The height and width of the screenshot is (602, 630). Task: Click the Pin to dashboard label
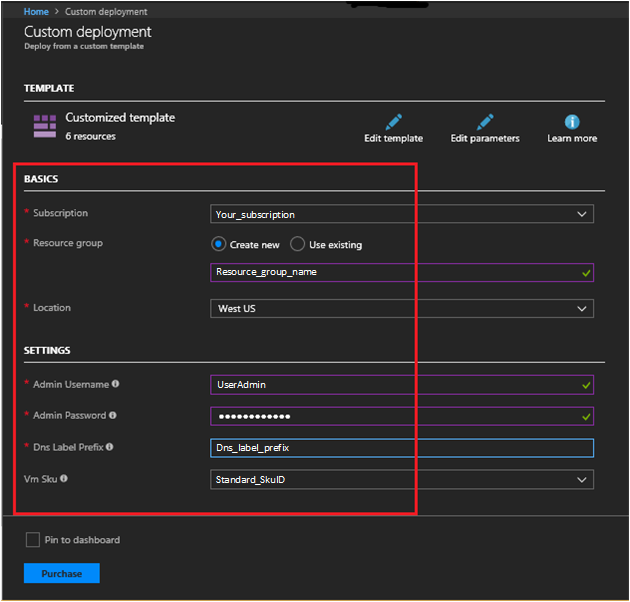(82, 540)
